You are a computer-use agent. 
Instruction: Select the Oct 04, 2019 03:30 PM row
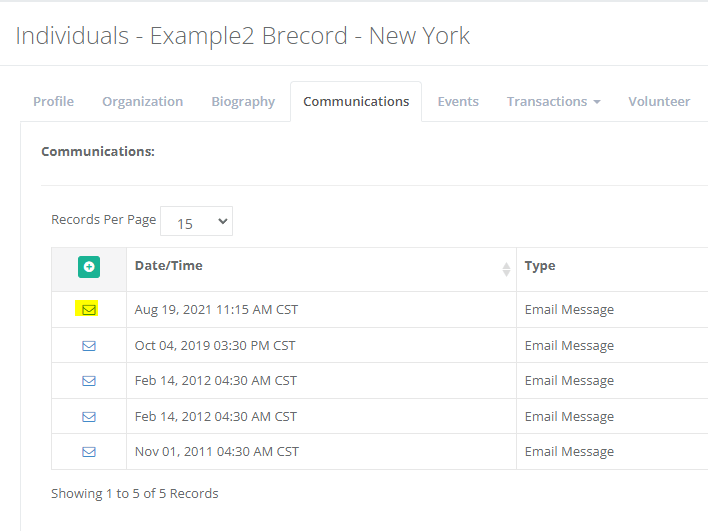tap(215, 346)
